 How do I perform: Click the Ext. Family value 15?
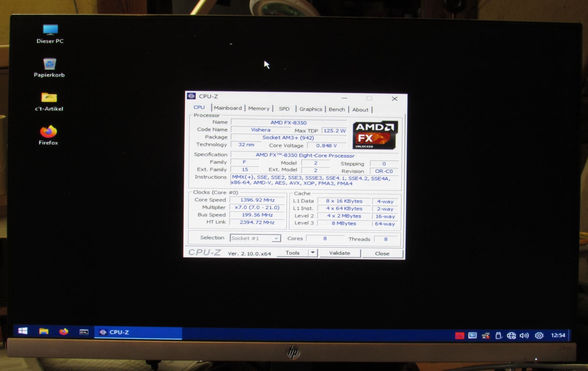[x=245, y=170]
